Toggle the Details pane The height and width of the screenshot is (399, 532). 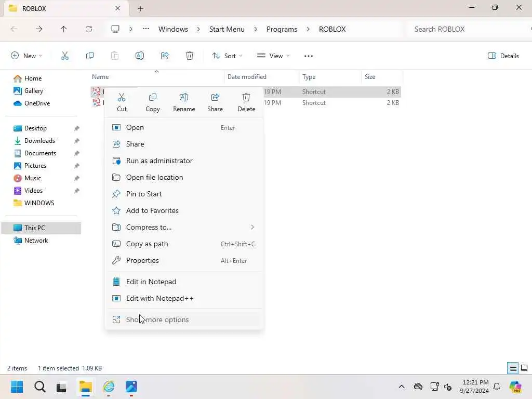503,56
